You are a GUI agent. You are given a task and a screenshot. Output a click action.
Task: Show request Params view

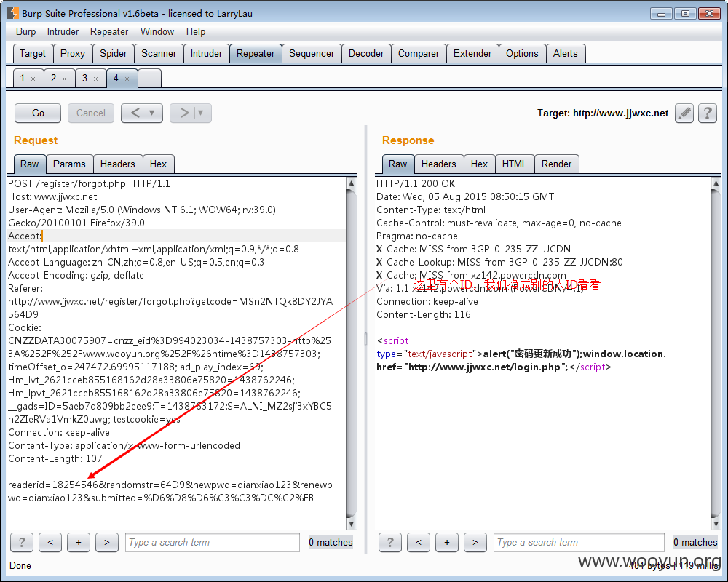pyautogui.click(x=69, y=164)
